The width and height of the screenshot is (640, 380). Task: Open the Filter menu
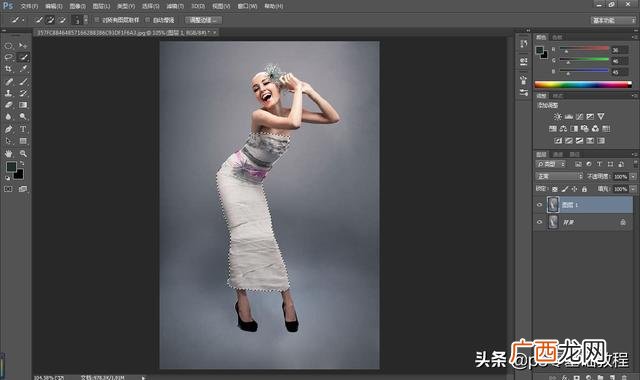[x=175, y=6]
